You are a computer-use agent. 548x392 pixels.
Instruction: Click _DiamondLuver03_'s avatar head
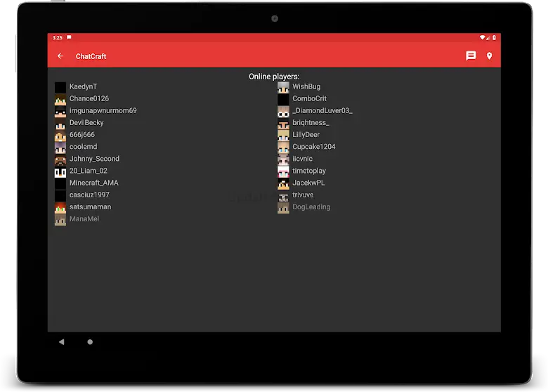point(283,112)
